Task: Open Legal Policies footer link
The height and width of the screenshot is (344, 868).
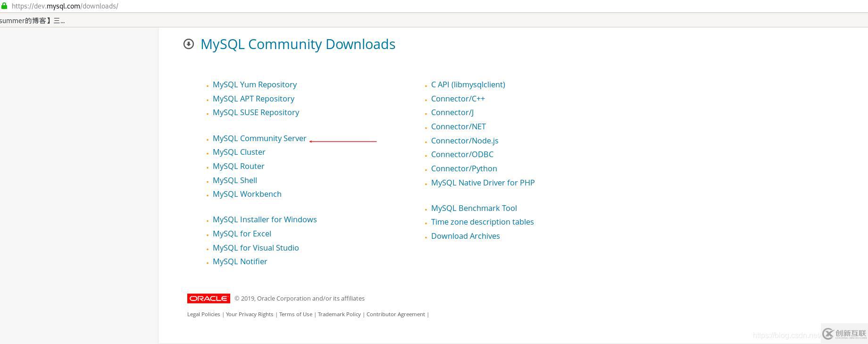Action: [x=203, y=314]
